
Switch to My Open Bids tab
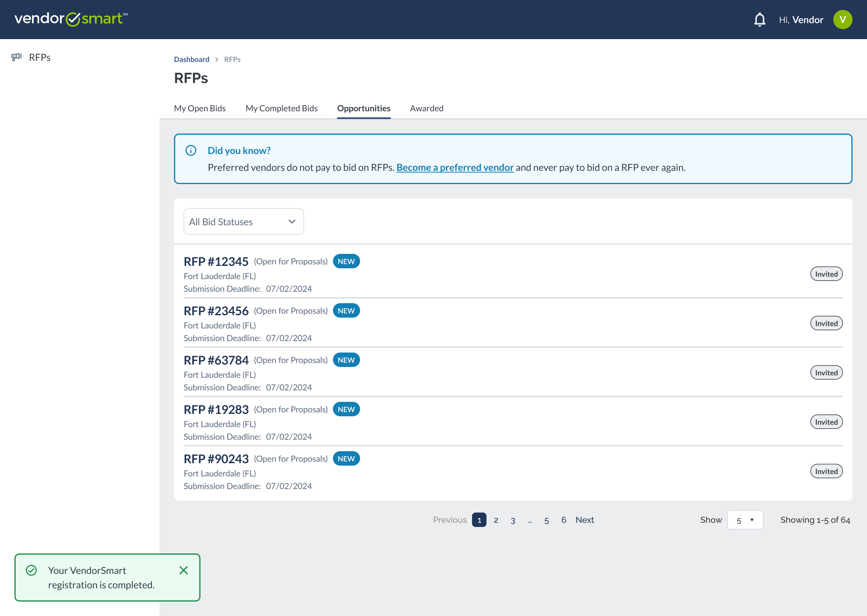tap(200, 109)
